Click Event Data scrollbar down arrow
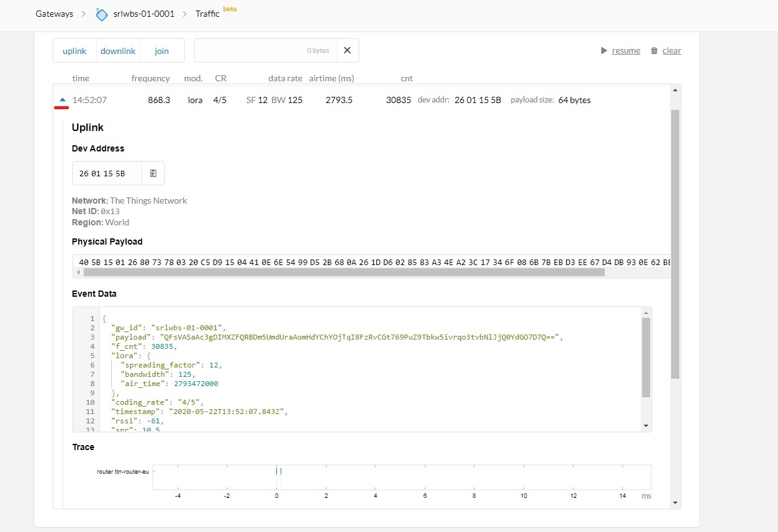Image resolution: width=778 pixels, height=532 pixels. (646, 426)
